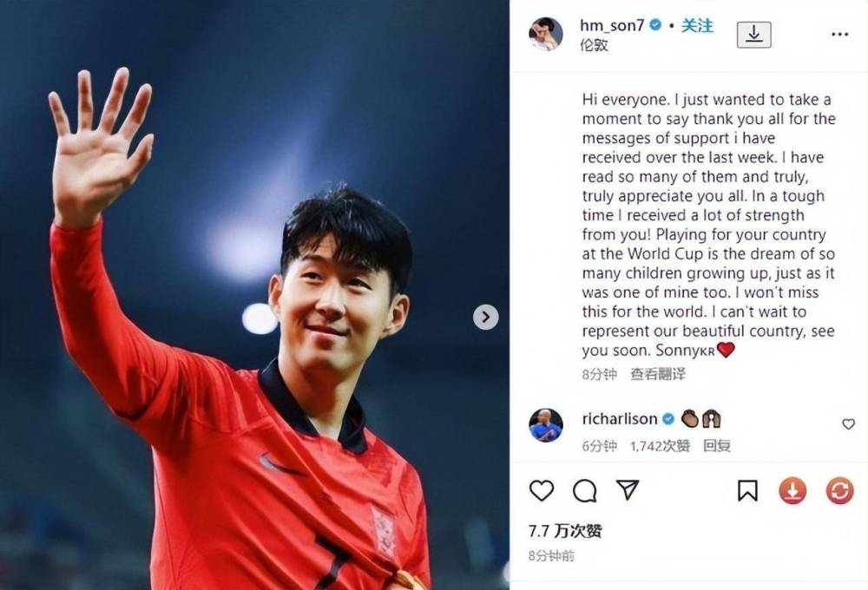The image size is (868, 590).
Task: Click richarlison username in comment
Action: (x=620, y=419)
